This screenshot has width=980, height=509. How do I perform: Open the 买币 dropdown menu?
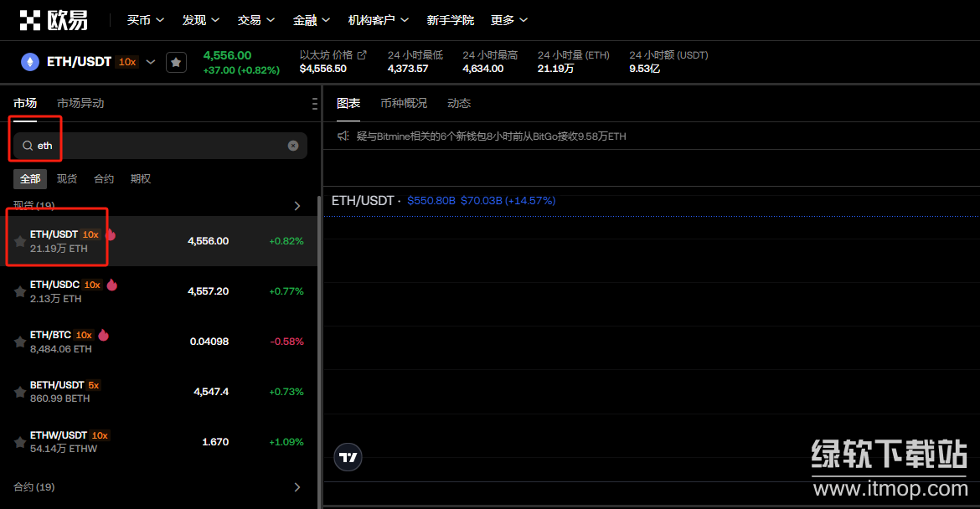point(145,20)
